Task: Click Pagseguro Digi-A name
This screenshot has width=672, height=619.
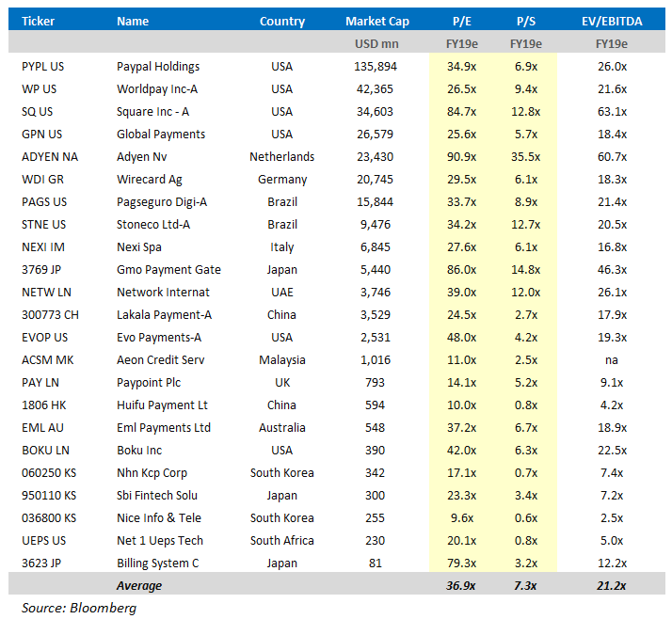Action: (162, 202)
